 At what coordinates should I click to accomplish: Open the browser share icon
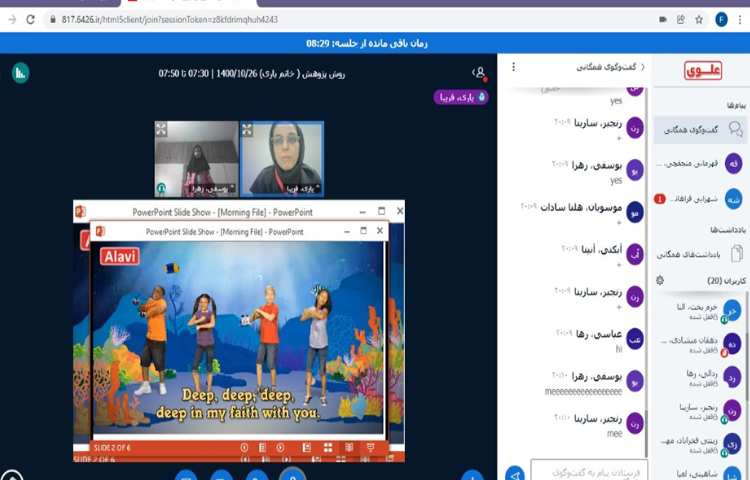[681, 20]
